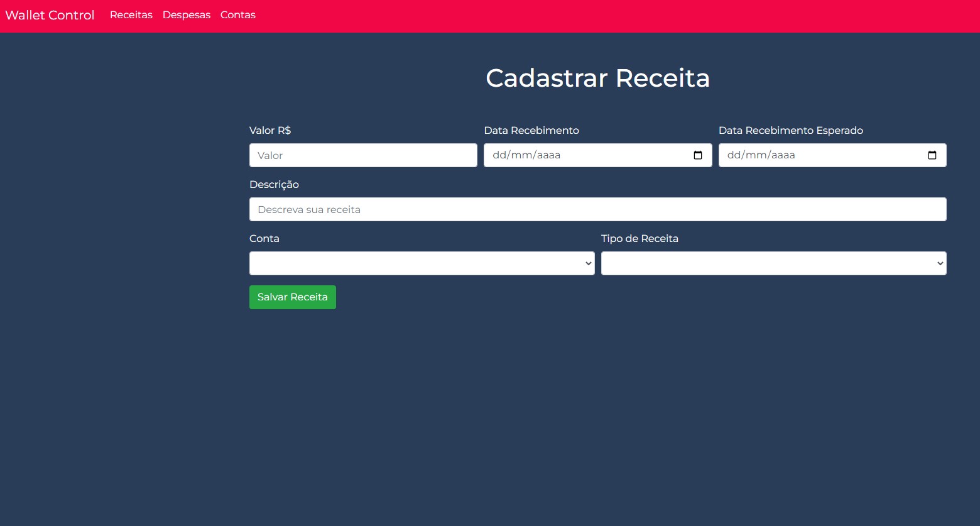
Task: Click the Descrição label
Action: [x=274, y=185]
